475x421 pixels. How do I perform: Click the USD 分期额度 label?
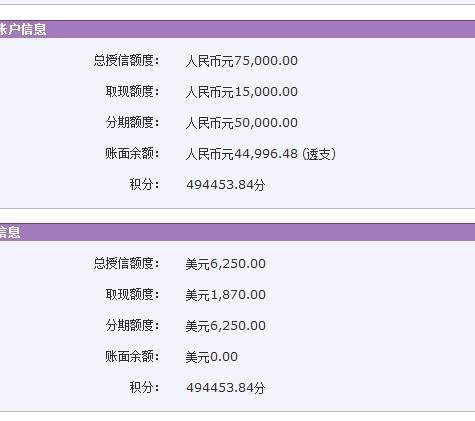[133, 325]
